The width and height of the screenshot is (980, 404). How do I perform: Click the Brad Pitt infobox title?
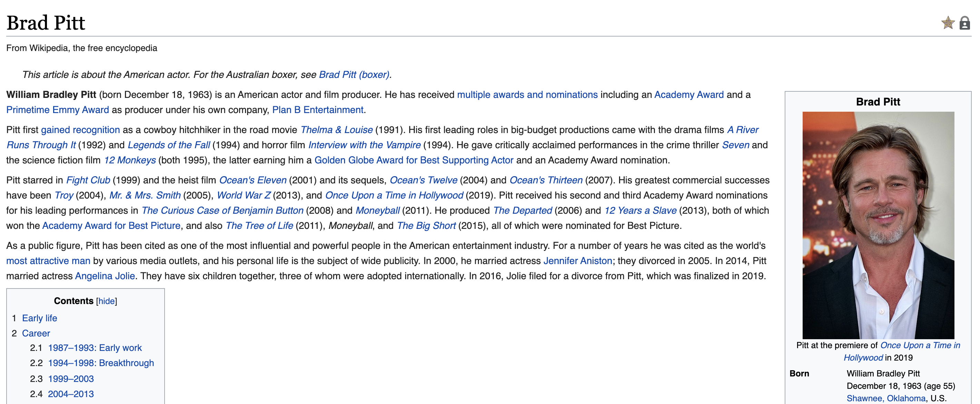878,102
